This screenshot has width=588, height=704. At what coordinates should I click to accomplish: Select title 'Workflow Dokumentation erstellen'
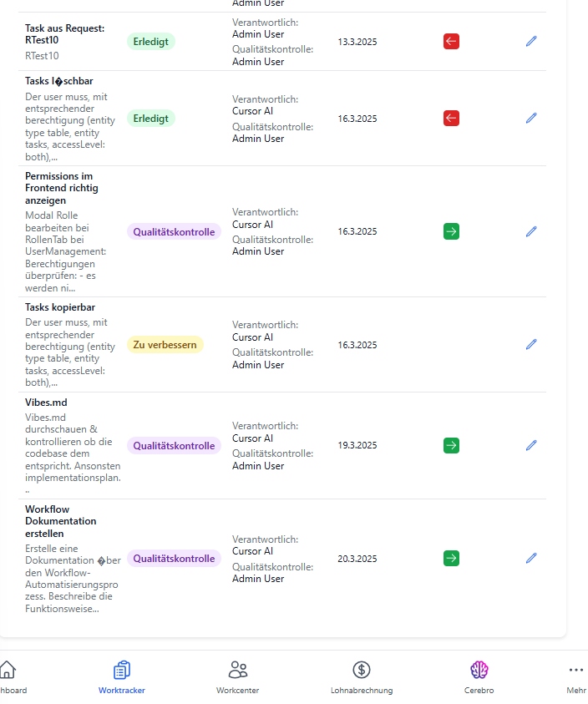(x=61, y=521)
